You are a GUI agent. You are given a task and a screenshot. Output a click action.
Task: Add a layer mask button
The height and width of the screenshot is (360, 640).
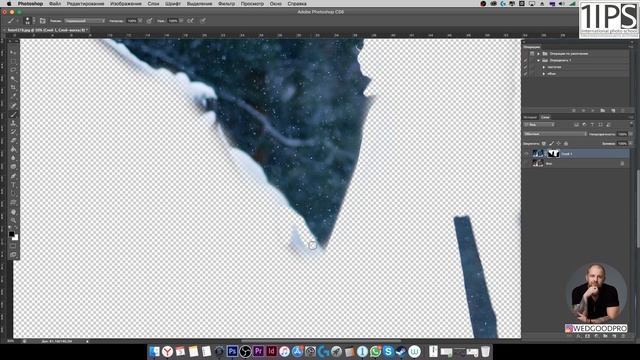(x=587, y=336)
